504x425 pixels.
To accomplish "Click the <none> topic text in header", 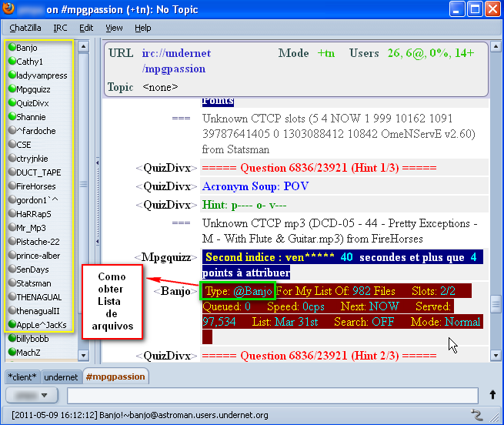I will (x=160, y=87).
